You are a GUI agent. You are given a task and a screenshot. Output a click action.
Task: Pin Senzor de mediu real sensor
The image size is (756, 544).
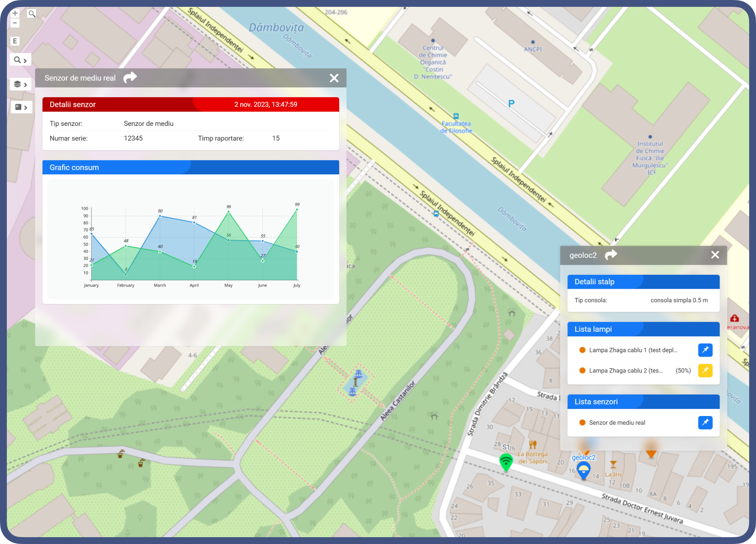[x=705, y=423]
